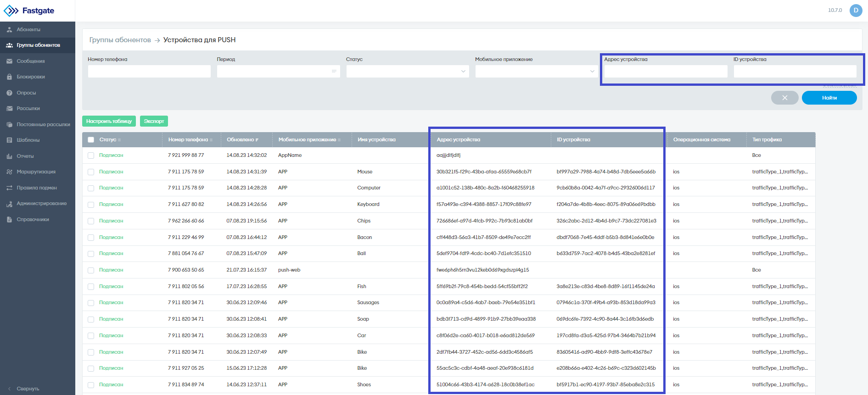Click the Шаблоны sidebar icon
The width and height of the screenshot is (868, 395).
(9, 140)
